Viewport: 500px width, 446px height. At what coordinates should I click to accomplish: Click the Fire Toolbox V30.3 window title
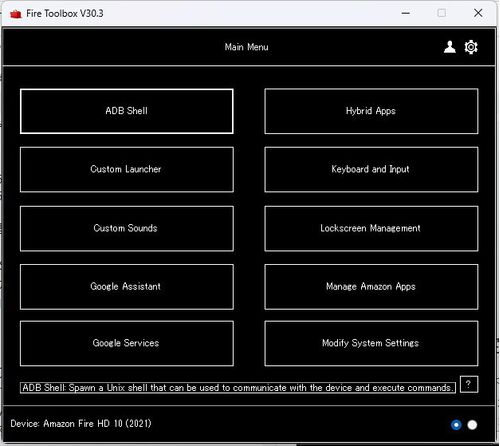(65, 14)
